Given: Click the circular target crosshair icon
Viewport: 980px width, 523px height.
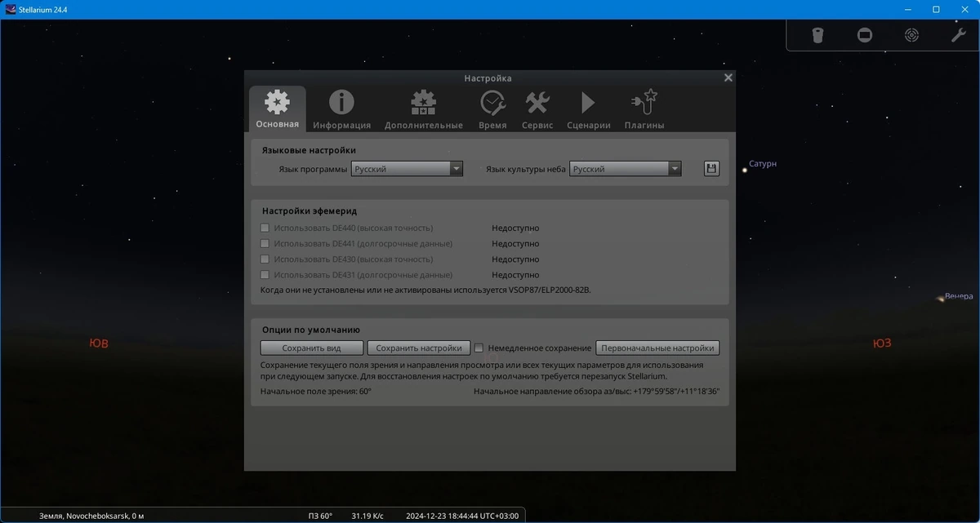Looking at the screenshot, I should [911, 35].
